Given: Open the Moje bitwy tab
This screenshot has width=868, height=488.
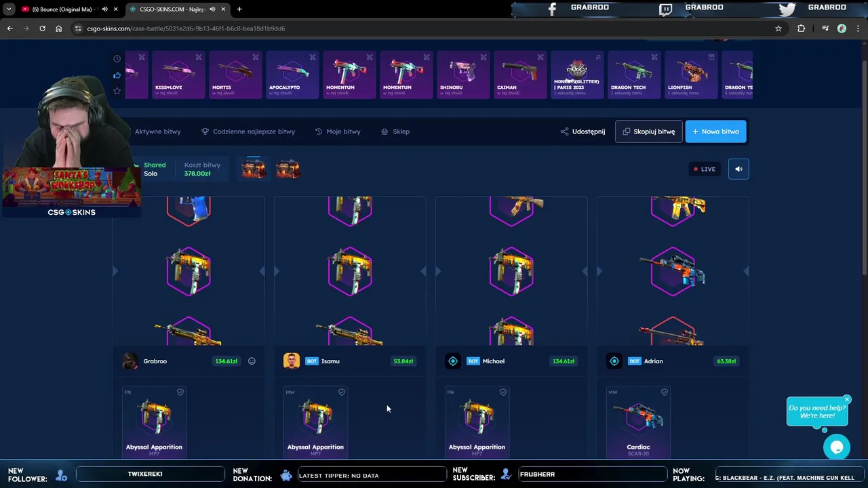Looking at the screenshot, I should pyautogui.click(x=338, y=131).
